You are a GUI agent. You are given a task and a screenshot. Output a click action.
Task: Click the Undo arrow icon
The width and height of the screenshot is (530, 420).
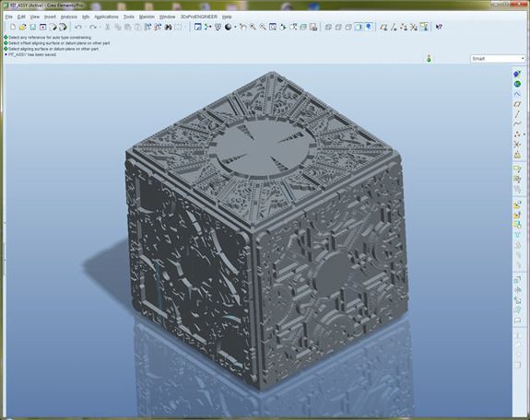pyautogui.click(x=78, y=27)
